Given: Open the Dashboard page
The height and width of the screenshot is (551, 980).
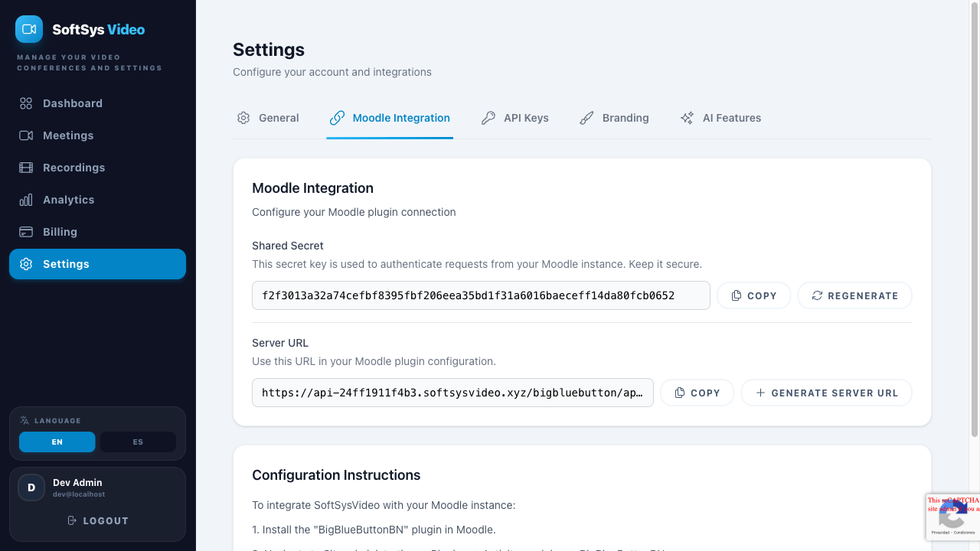Looking at the screenshot, I should (97, 103).
